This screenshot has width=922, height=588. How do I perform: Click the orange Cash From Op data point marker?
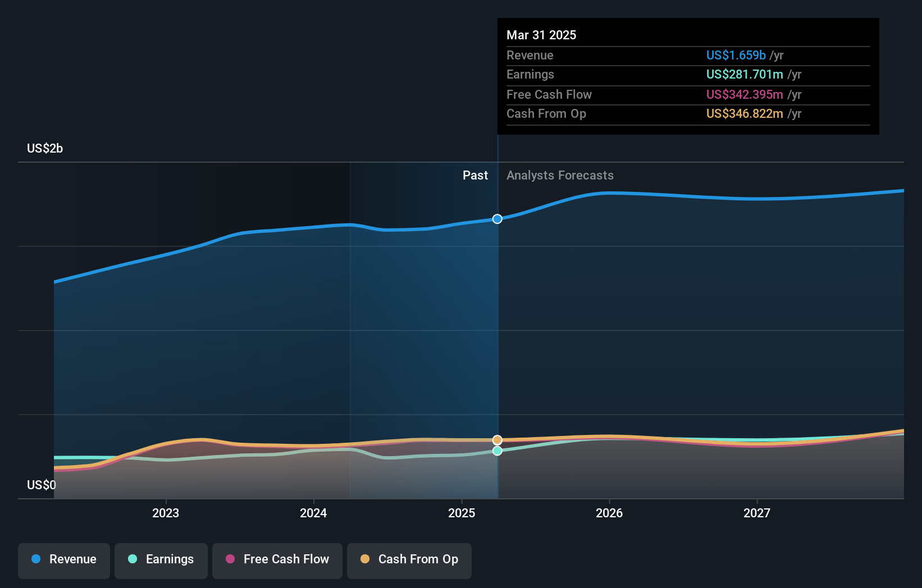(x=497, y=440)
